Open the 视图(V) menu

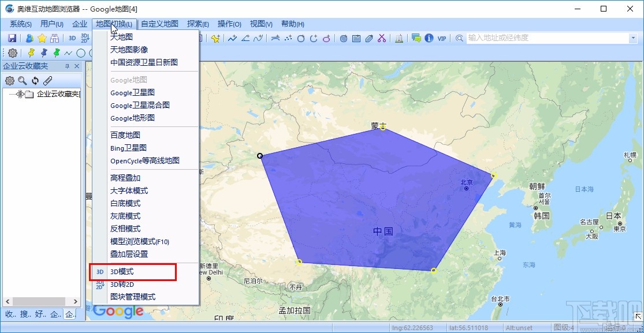[261, 24]
